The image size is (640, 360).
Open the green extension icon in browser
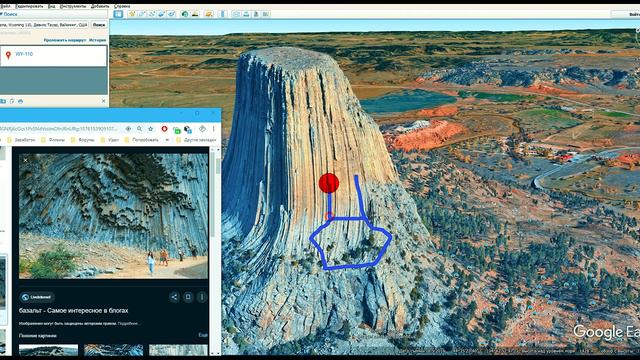tap(177, 130)
